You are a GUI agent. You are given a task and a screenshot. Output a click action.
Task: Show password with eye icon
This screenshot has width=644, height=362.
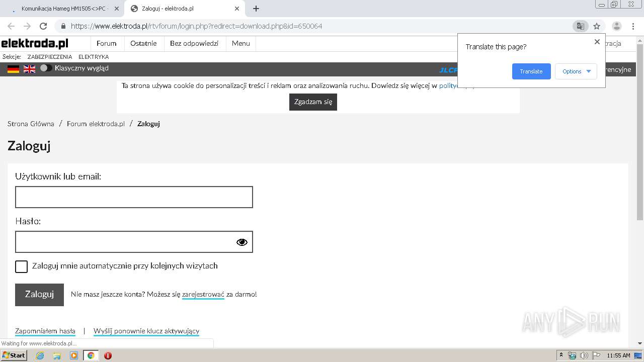(x=242, y=242)
